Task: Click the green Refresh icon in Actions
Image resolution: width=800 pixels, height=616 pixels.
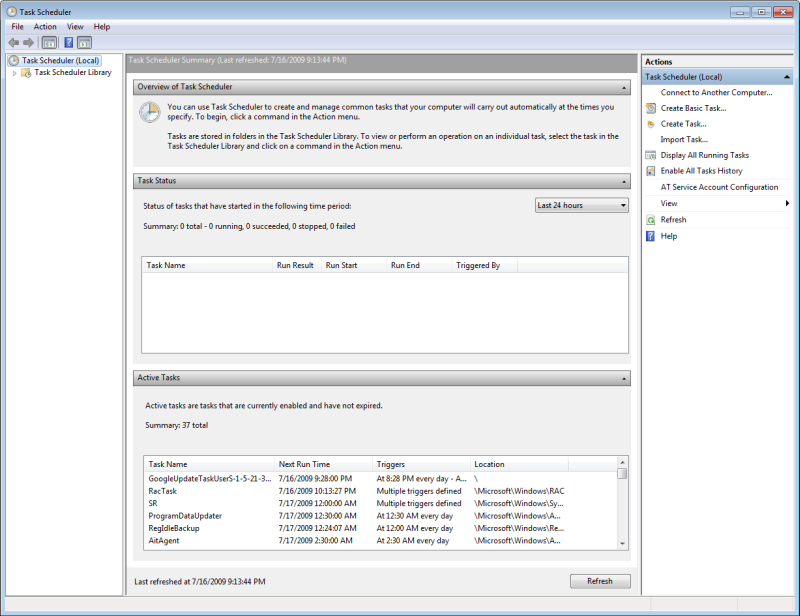Action: click(651, 220)
